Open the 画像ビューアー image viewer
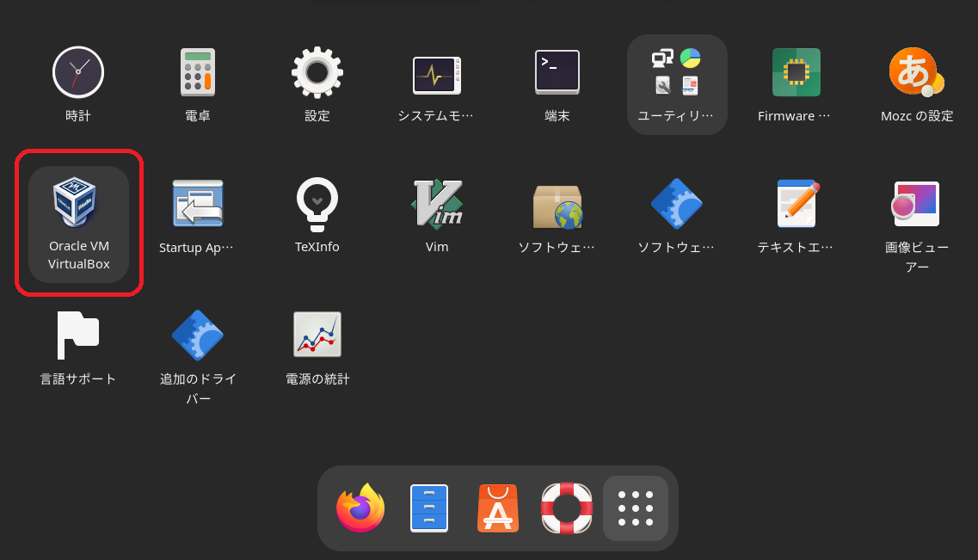 [916, 203]
